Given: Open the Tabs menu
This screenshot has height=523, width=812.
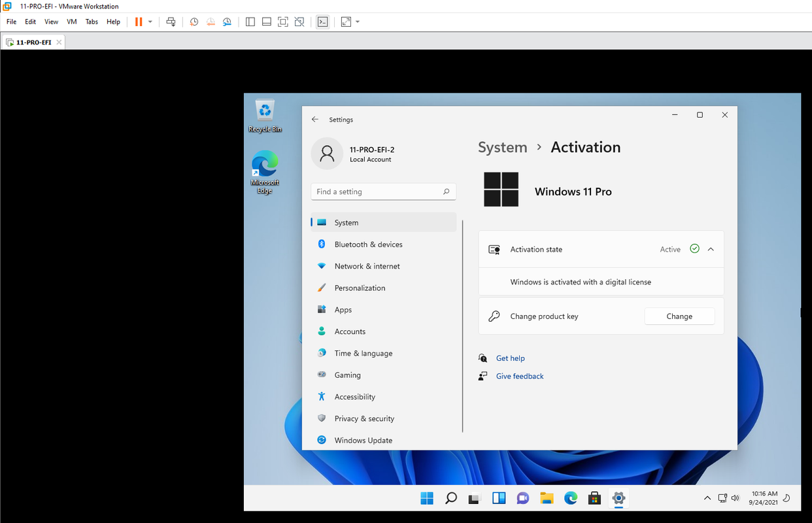Looking at the screenshot, I should 92,22.
